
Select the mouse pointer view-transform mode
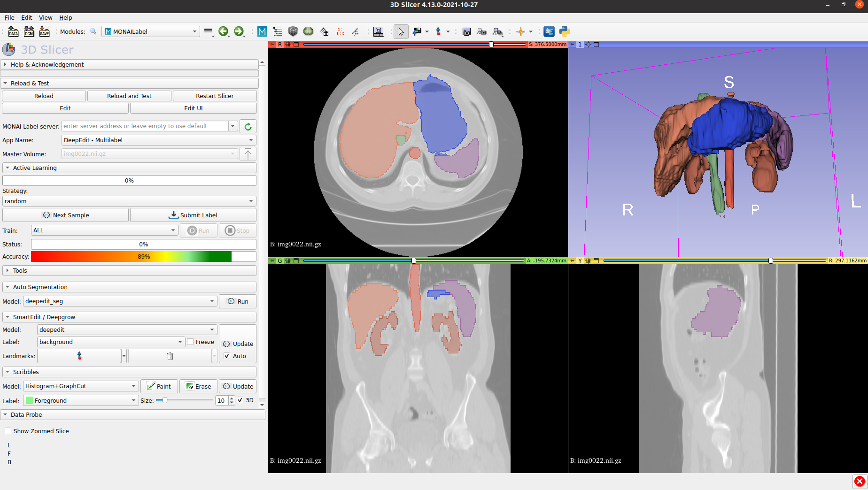[401, 31]
